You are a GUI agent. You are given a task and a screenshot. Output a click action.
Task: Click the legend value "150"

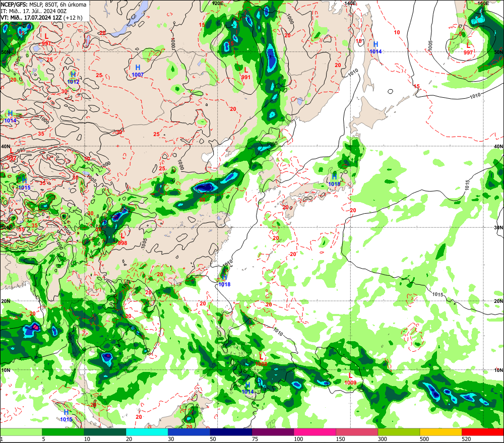[x=340, y=439]
